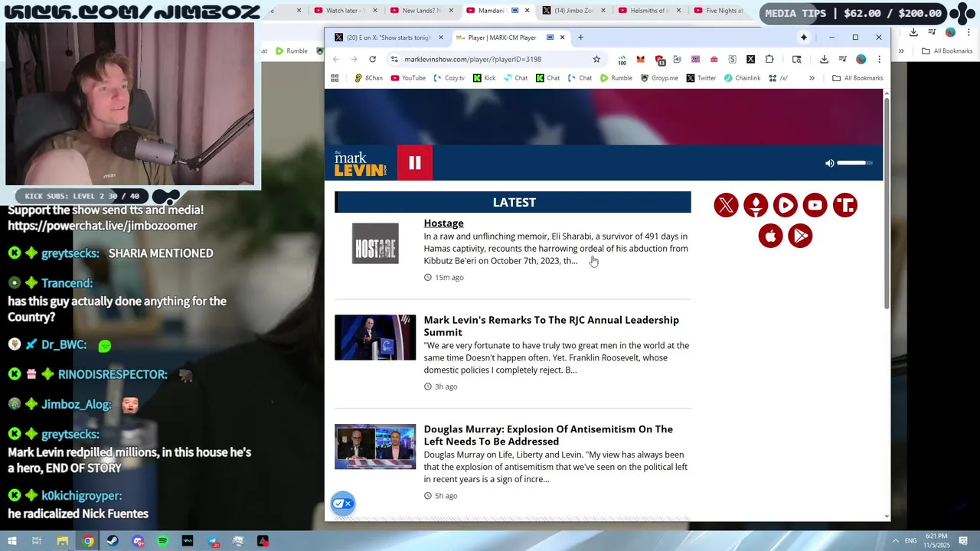Open the Hostage book cover thumbnail

375,243
